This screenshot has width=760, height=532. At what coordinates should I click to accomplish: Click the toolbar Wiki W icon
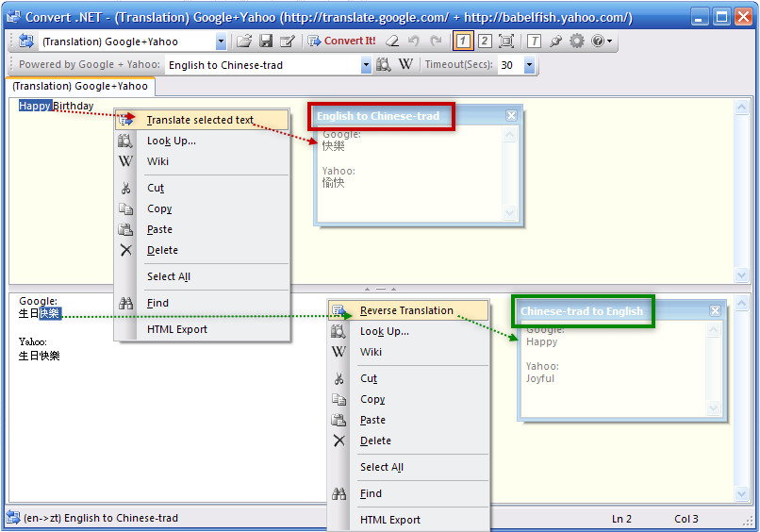(x=405, y=64)
